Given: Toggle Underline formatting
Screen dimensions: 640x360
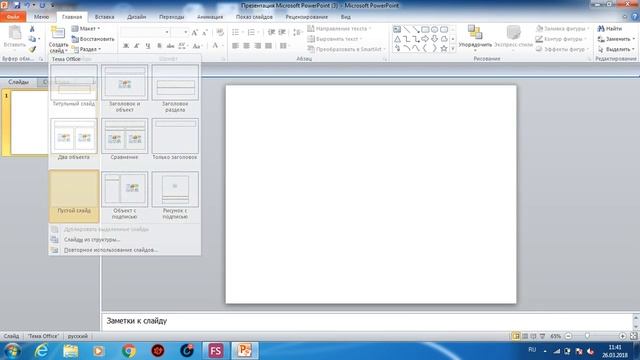Looking at the screenshot, I should (x=148, y=46).
